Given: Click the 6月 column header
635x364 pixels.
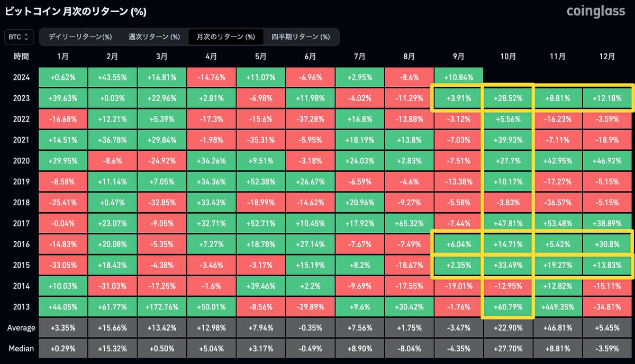Looking at the screenshot, I should coord(310,56).
